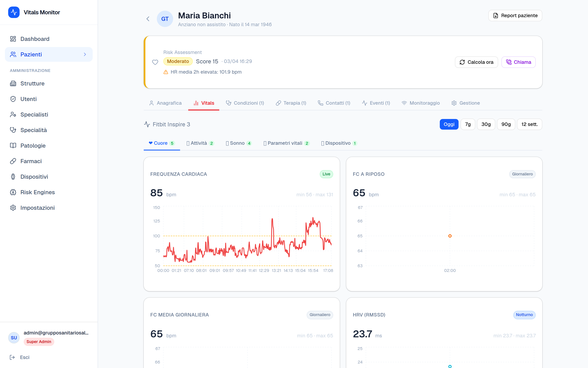The image size is (588, 368).
Task: Click the Calcola ora button
Action: [x=476, y=62]
